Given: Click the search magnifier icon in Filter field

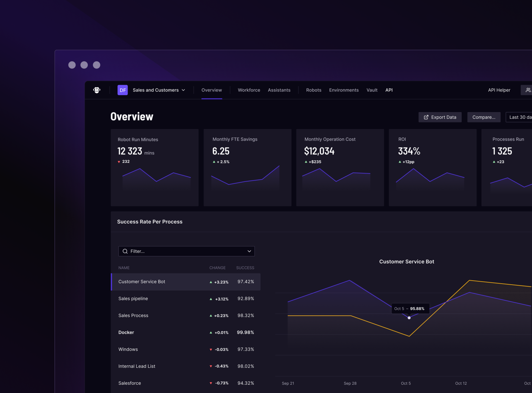Looking at the screenshot, I should (x=125, y=251).
